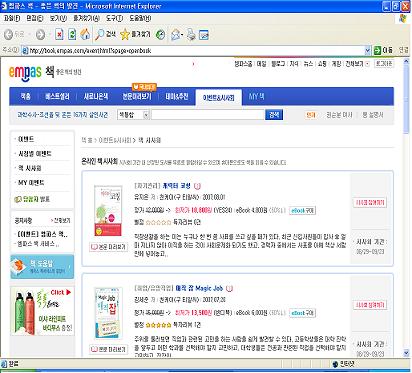Viewport: 412px width, 373px height.
Task: Click the 전체보기 link beside 공지사항
Action: (x=60, y=221)
